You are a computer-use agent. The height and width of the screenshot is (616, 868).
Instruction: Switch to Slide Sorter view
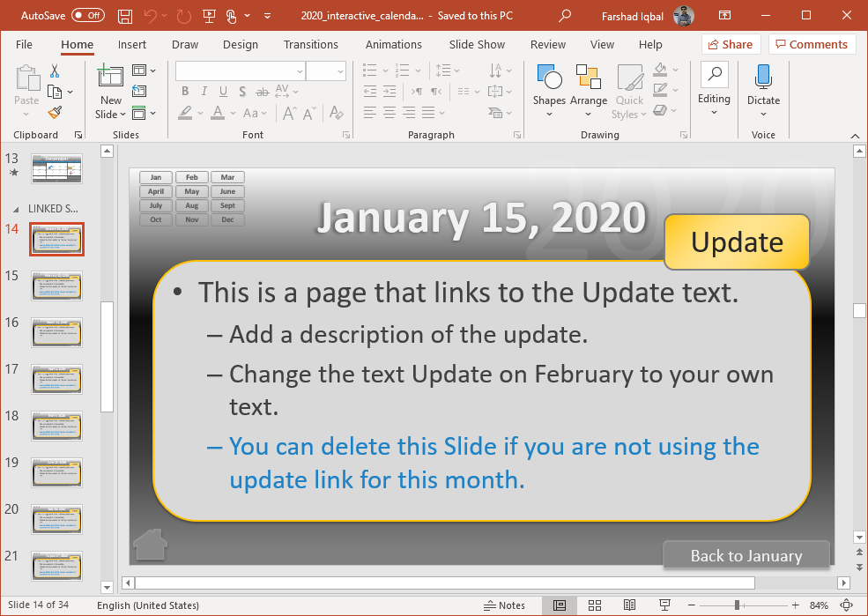[595, 605]
